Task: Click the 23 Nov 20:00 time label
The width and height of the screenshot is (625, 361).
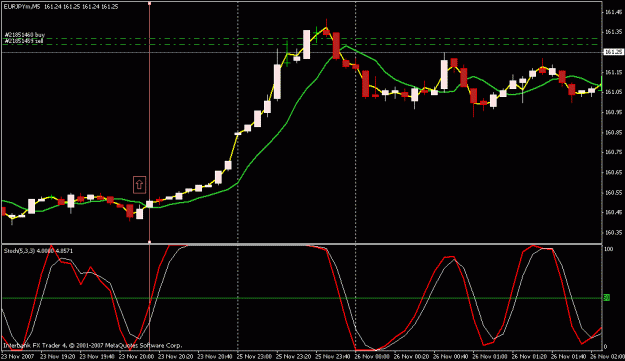Action: coord(136,356)
